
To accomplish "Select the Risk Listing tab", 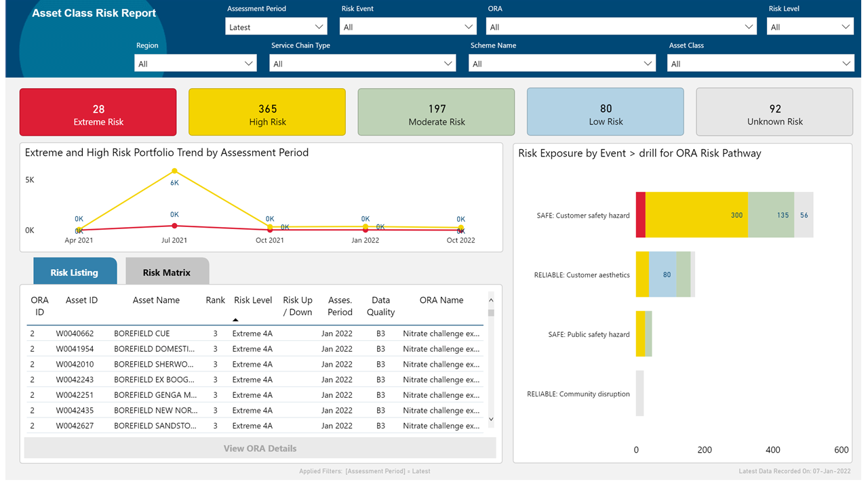I will coord(75,271).
